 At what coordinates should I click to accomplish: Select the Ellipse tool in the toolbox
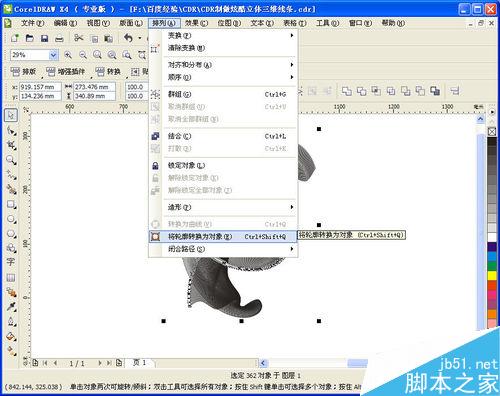[x=11, y=219]
